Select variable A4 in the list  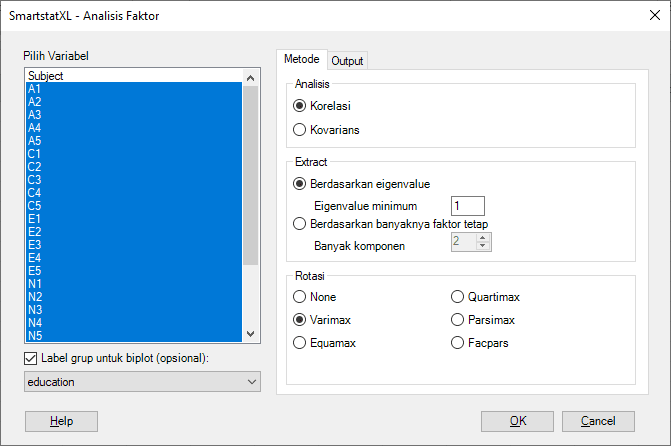(134, 128)
